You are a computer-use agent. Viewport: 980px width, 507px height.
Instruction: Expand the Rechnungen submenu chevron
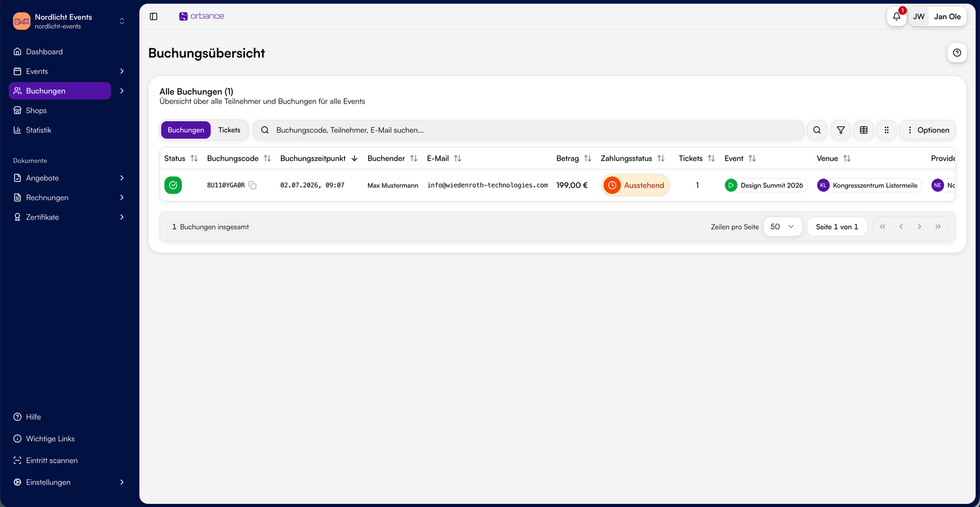(122, 198)
